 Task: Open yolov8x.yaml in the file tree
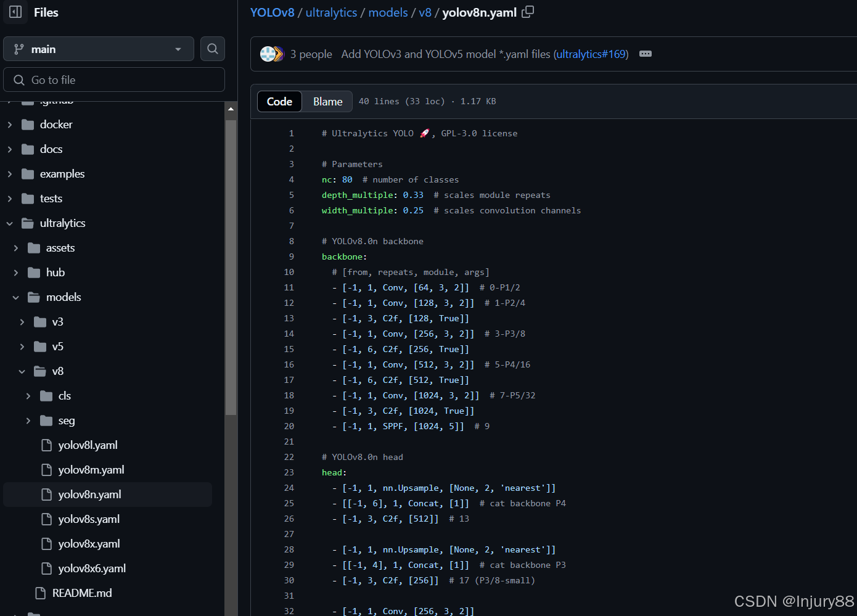pyautogui.click(x=89, y=544)
